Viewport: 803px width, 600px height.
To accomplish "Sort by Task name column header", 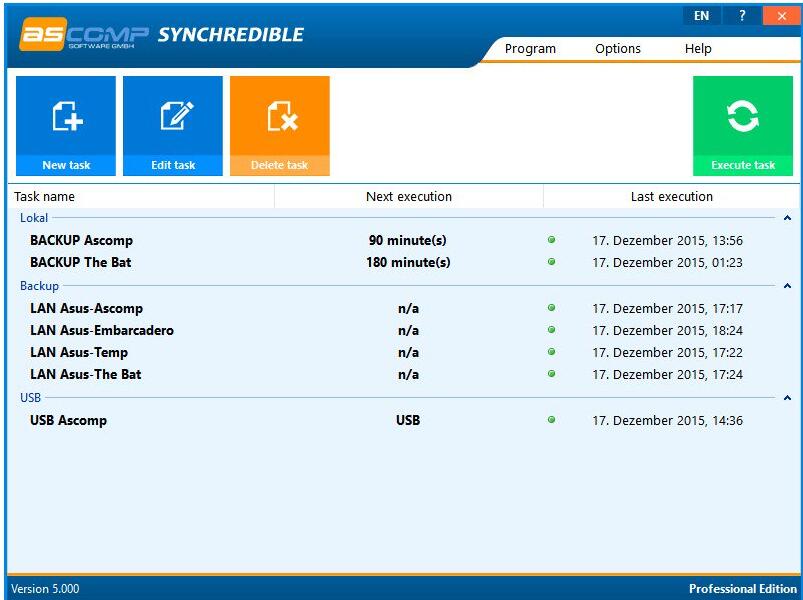I will pyautogui.click(x=141, y=197).
